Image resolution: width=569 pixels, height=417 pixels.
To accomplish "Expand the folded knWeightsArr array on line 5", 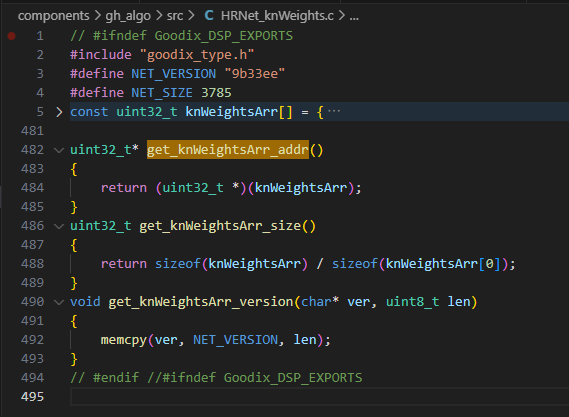I will (59, 112).
